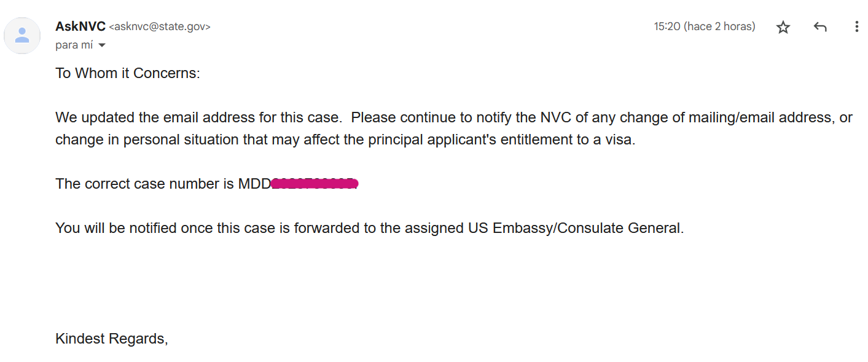This screenshot has width=868, height=362.
Task: Reply to the AskNVC message
Action: (819, 27)
